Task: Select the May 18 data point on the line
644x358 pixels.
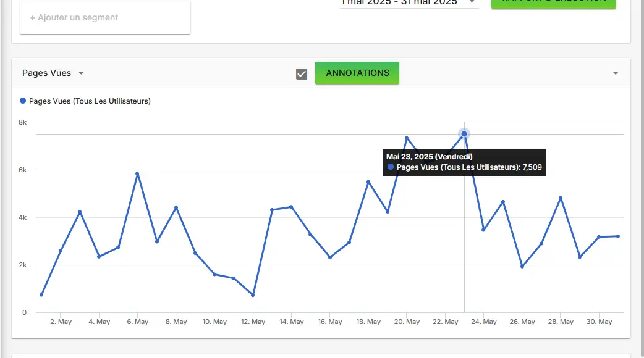Action: (368, 181)
